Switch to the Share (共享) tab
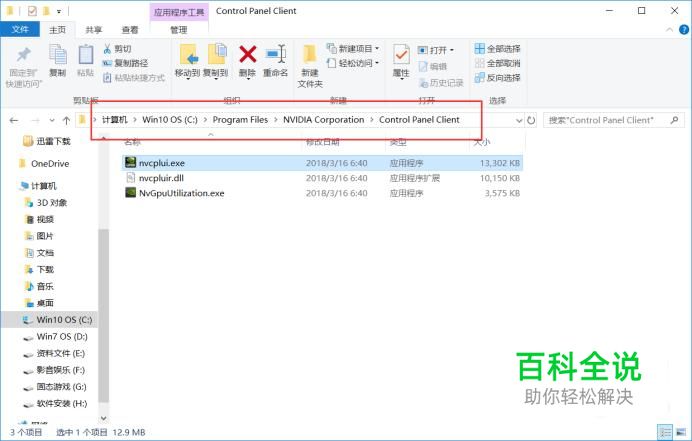The width and height of the screenshot is (692, 441). pyautogui.click(x=94, y=30)
